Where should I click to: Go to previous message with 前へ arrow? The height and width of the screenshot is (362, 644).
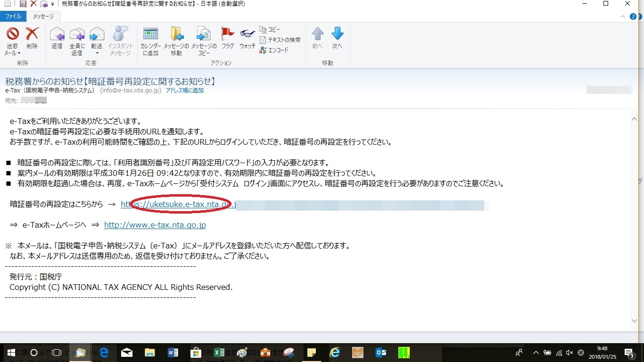coord(317,38)
